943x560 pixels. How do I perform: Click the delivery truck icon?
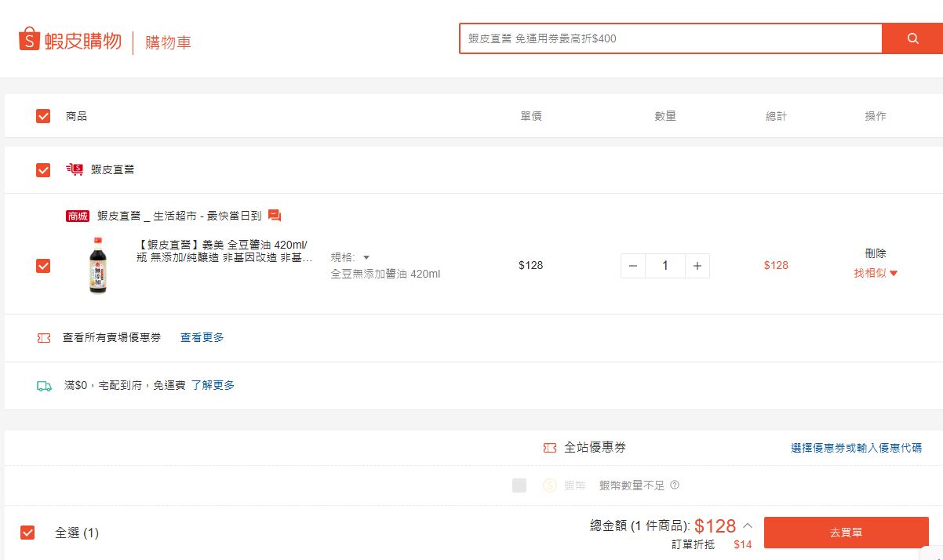[x=44, y=386]
